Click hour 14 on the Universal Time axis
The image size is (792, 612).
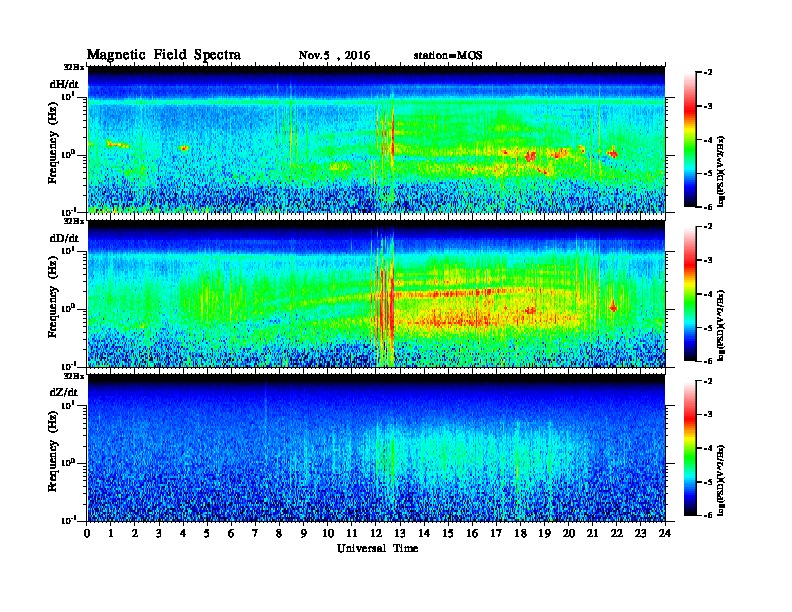424,534
